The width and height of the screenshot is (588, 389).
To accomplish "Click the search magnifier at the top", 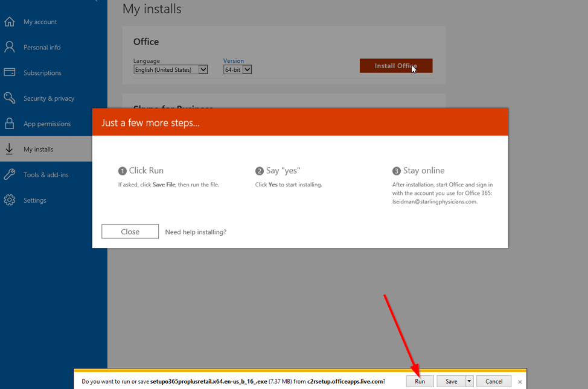I will (x=97, y=2).
